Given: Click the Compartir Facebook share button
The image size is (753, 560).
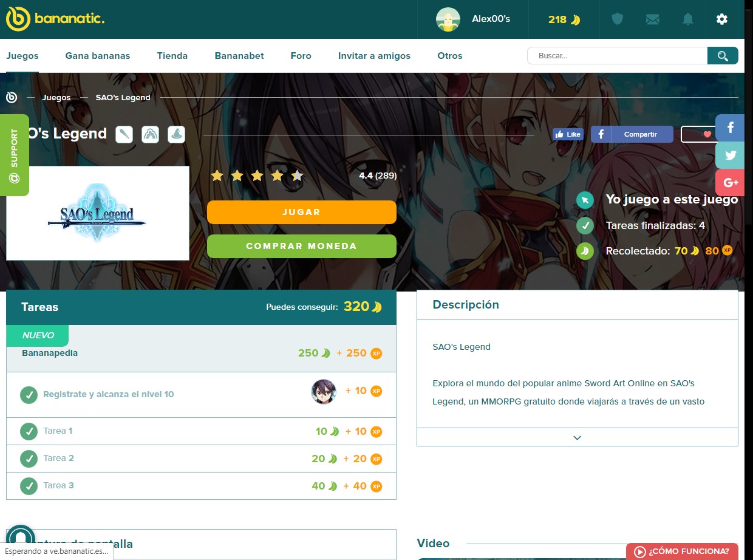Looking at the screenshot, I should coord(632,134).
